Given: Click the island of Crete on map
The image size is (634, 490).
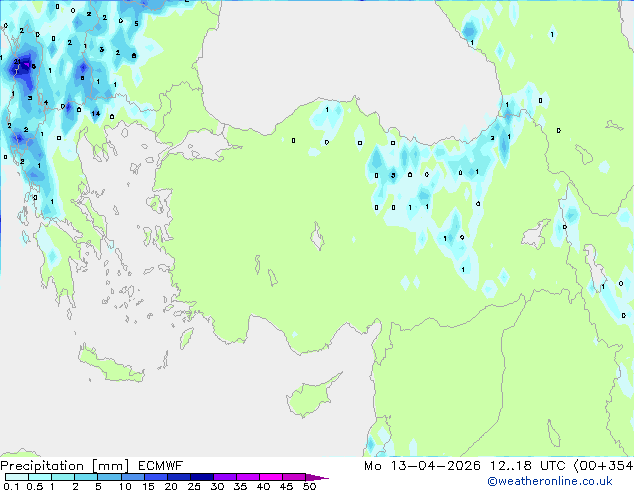Looking at the screenshot, I should click(110, 364).
